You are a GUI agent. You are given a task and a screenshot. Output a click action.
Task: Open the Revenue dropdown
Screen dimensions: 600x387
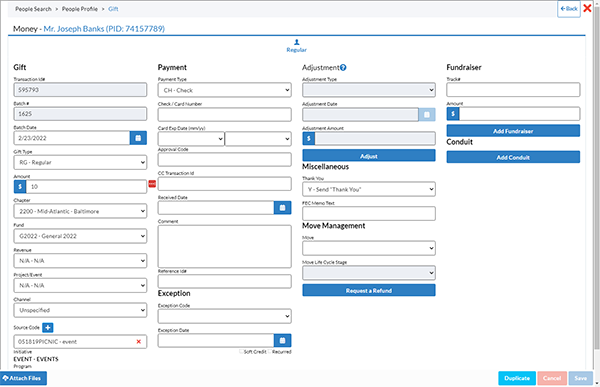(x=80, y=261)
